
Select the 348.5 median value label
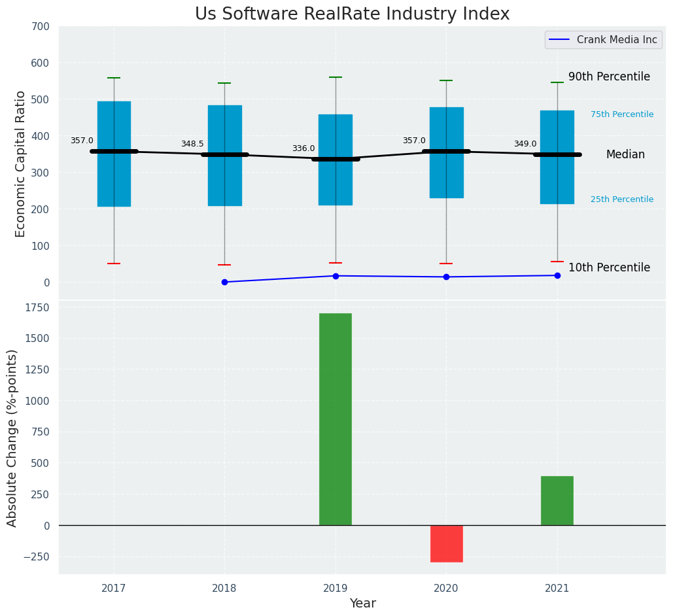click(x=192, y=144)
